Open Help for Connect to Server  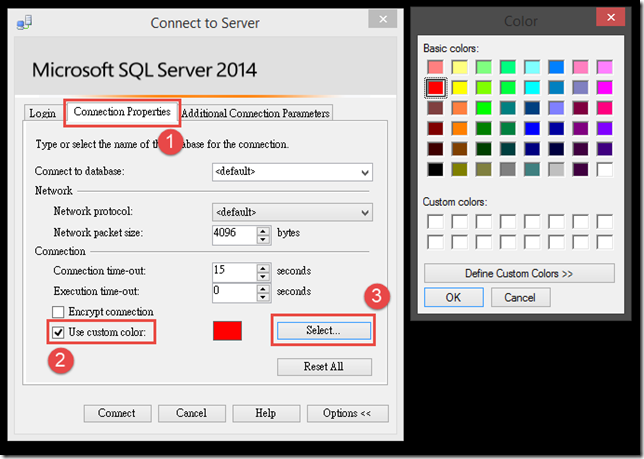pos(266,413)
